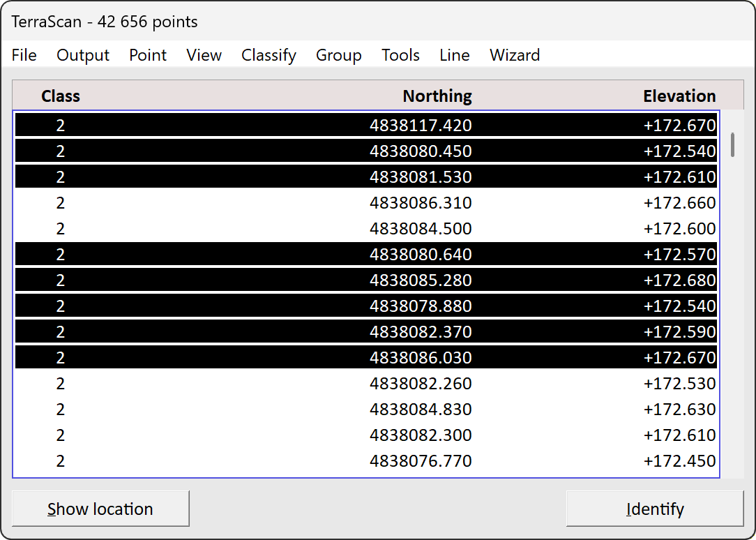
Task: Click elevation value +172.530
Action: pyautogui.click(x=679, y=384)
